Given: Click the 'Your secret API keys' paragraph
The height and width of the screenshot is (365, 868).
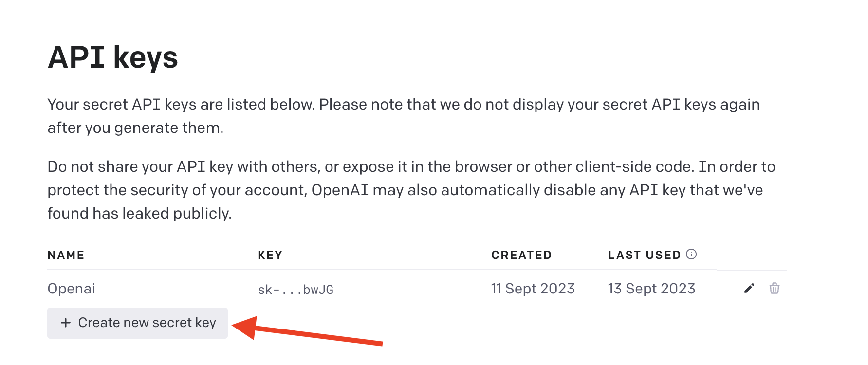Looking at the screenshot, I should click(404, 116).
